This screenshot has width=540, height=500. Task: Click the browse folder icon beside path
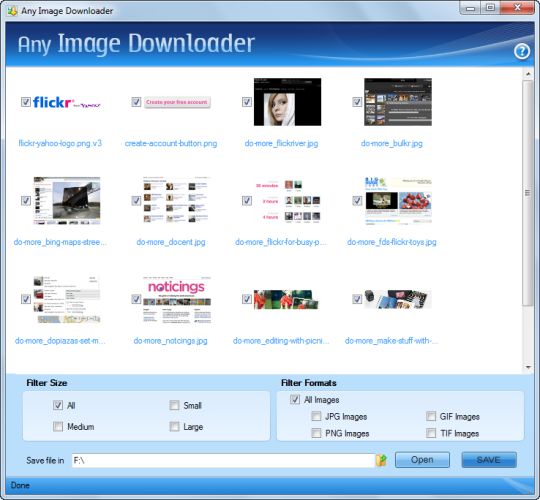[x=381, y=460]
